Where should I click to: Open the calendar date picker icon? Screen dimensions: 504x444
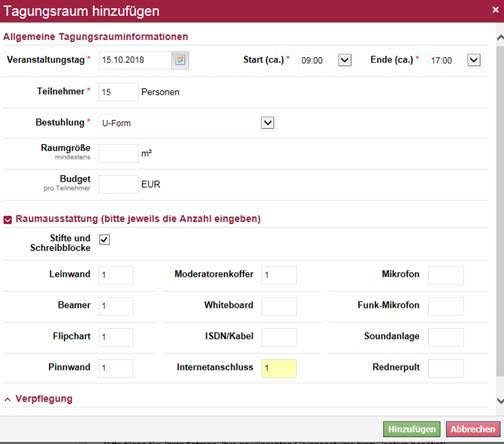click(180, 60)
